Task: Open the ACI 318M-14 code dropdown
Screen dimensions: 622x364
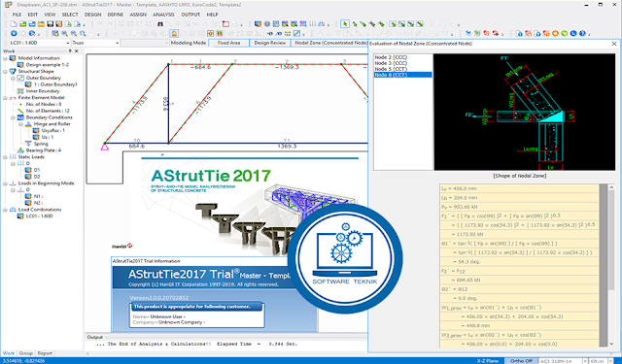Action: click(585, 361)
